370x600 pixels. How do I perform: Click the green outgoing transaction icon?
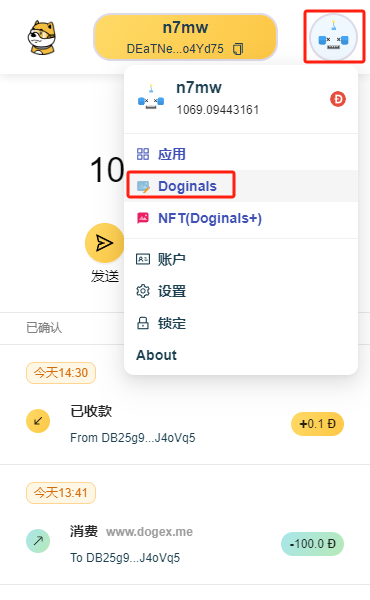tap(38, 541)
